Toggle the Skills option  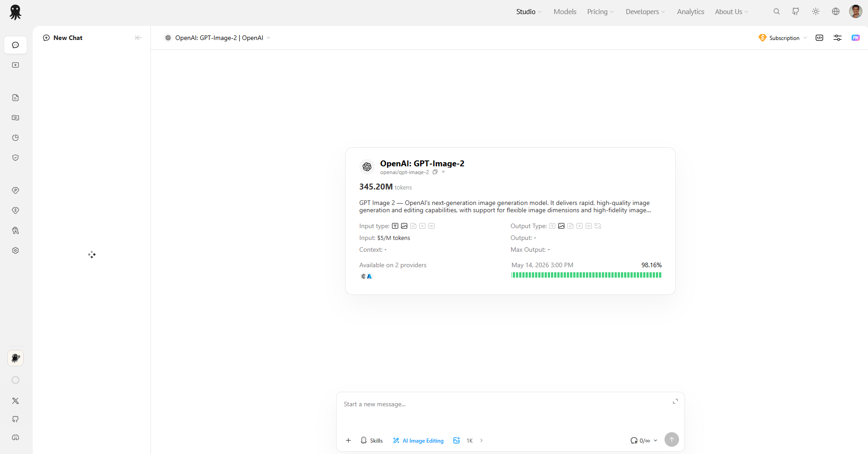[x=372, y=440]
